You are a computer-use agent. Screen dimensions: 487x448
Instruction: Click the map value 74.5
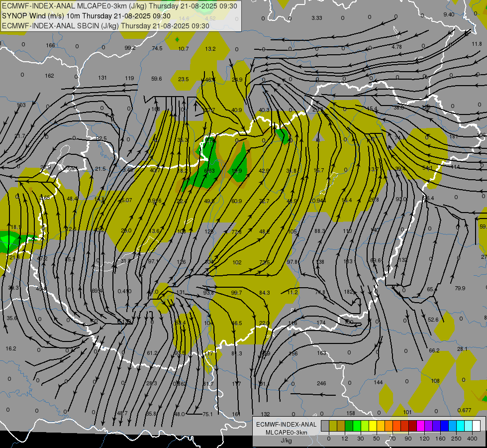(x=157, y=48)
